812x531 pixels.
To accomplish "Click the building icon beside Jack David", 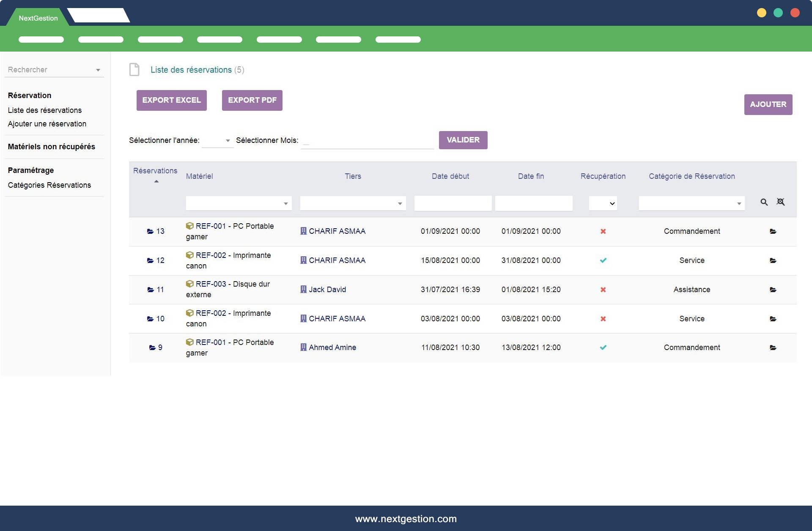I will click(x=303, y=290).
